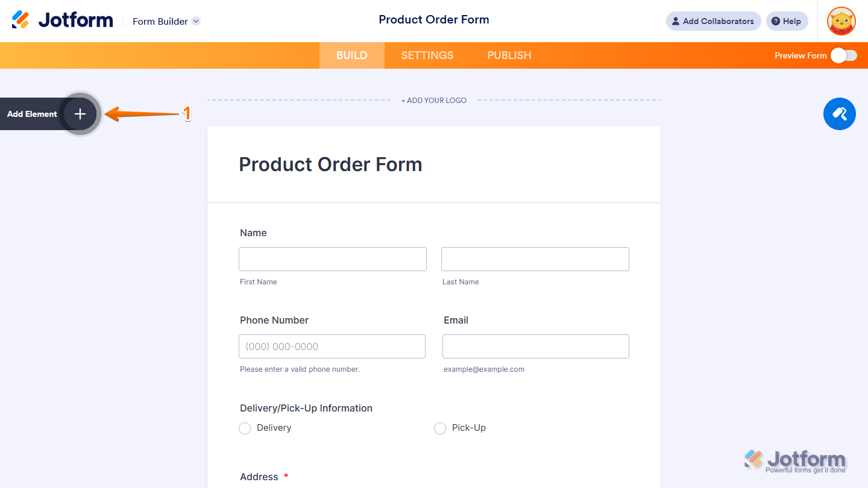Open the Form Designer paint roller
868x488 pixels.
(x=839, y=114)
